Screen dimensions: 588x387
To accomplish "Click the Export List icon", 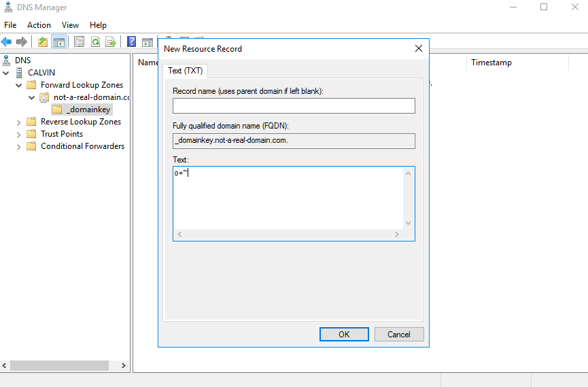I will 111,41.
